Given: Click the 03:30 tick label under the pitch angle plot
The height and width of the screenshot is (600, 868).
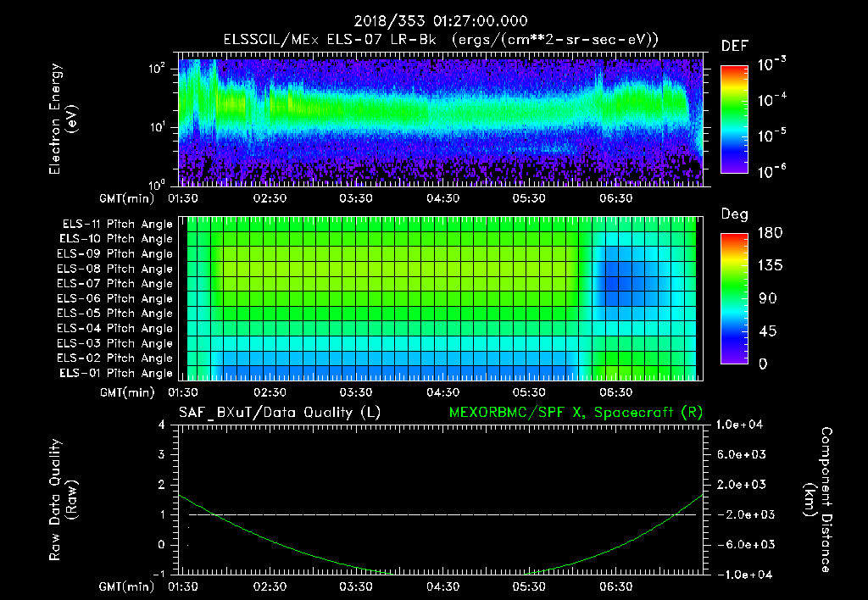Looking at the screenshot, I should [x=355, y=392].
